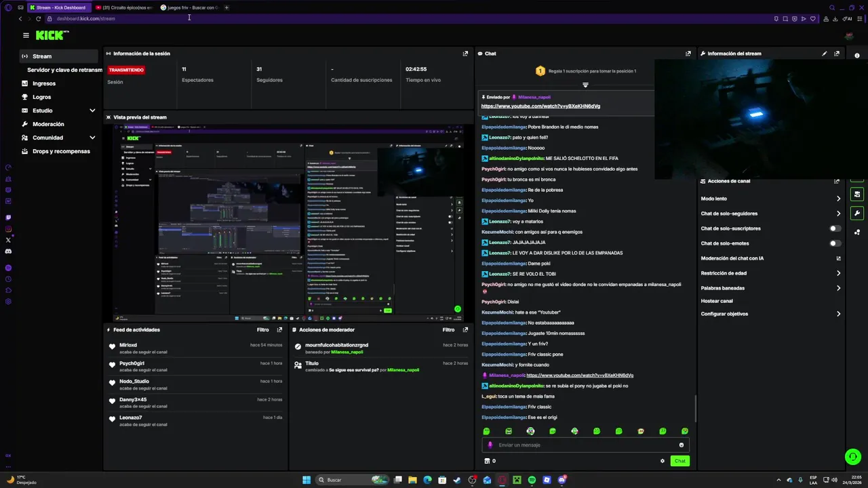The height and width of the screenshot is (488, 868).
Task: Click Psych0girl in the activity feed
Action: [132, 363]
